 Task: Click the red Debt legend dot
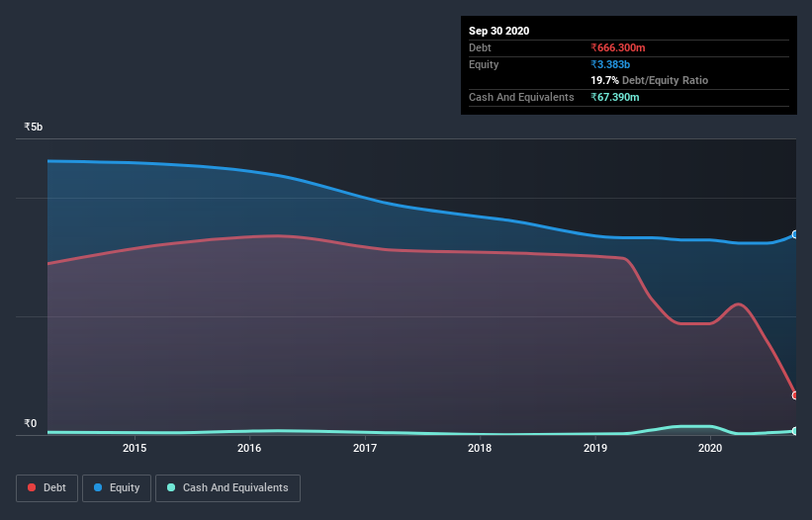(32, 487)
